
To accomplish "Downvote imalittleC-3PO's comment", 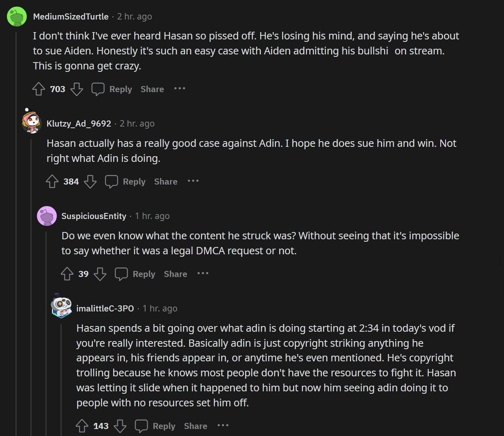I will (120, 426).
